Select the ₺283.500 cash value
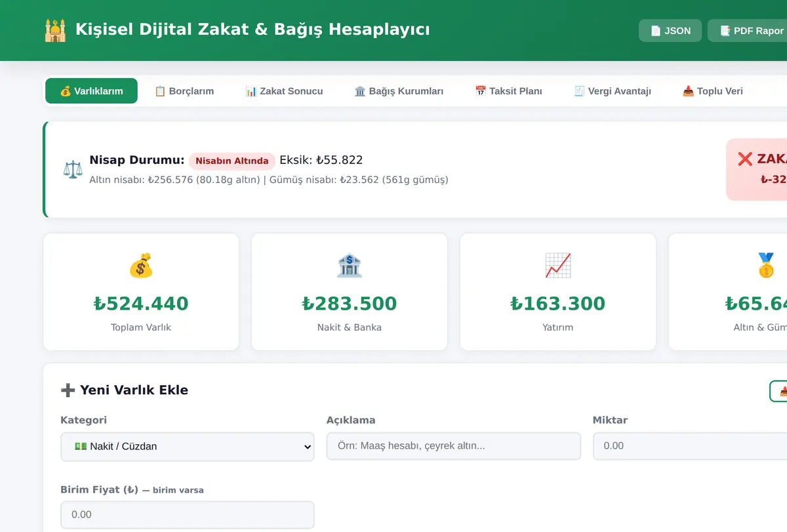Viewport: 787px width, 532px height. click(x=350, y=304)
